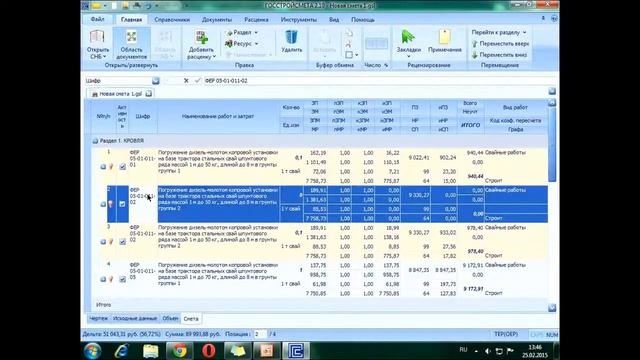This screenshot has width=640, height=360.
Task: Switch to the Инструменты ribbon tab
Action: pyautogui.click(x=298, y=20)
